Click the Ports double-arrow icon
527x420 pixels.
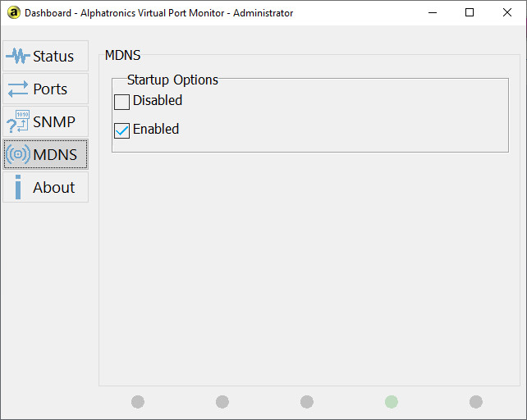pyautogui.click(x=18, y=89)
